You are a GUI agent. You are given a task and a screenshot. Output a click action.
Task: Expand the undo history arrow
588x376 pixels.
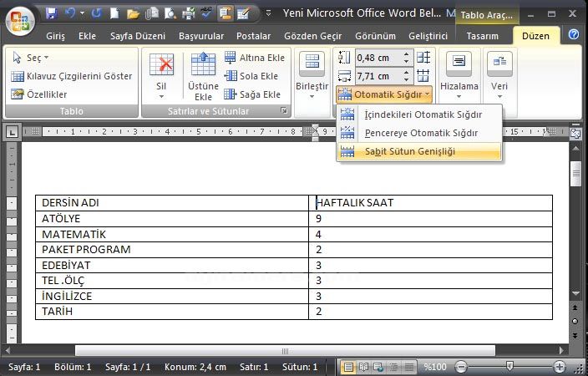[x=82, y=13]
